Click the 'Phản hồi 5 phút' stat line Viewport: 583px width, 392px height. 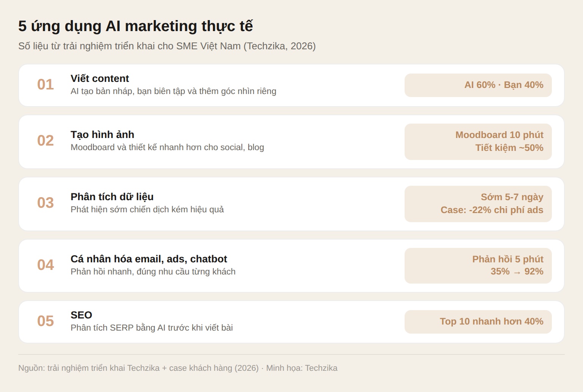click(x=508, y=259)
